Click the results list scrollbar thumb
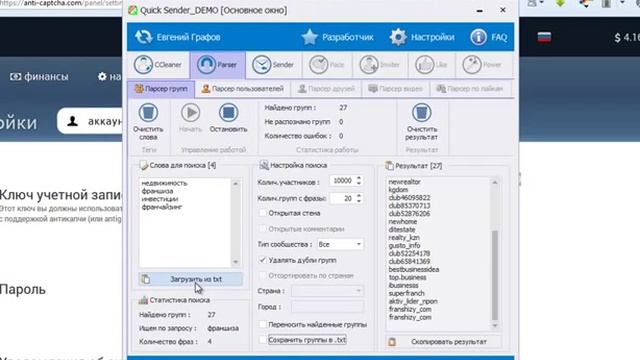The width and height of the screenshot is (640, 360). 495,275
